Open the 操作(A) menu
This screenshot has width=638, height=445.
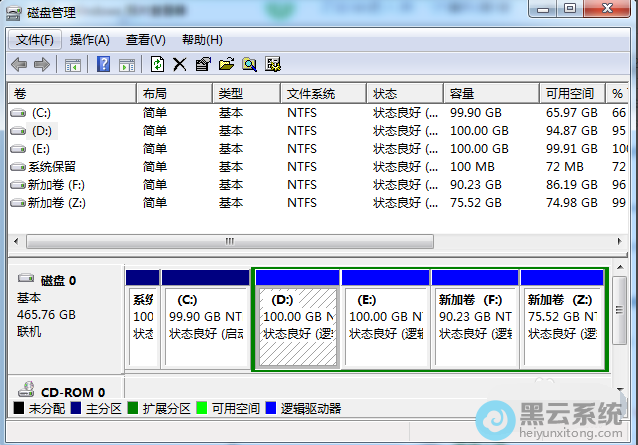(89, 40)
